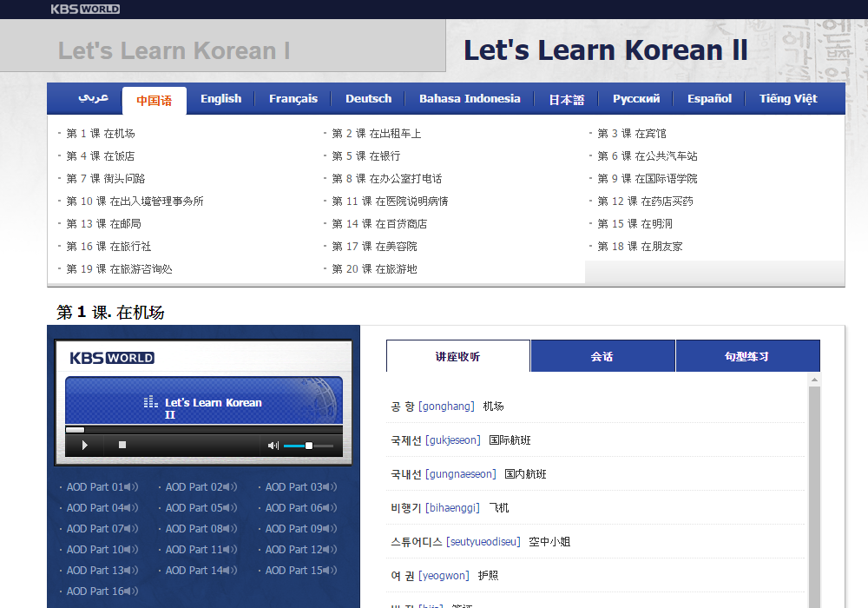Switch language to Français
Image resolution: width=868 pixels, height=608 pixels.
tap(293, 98)
